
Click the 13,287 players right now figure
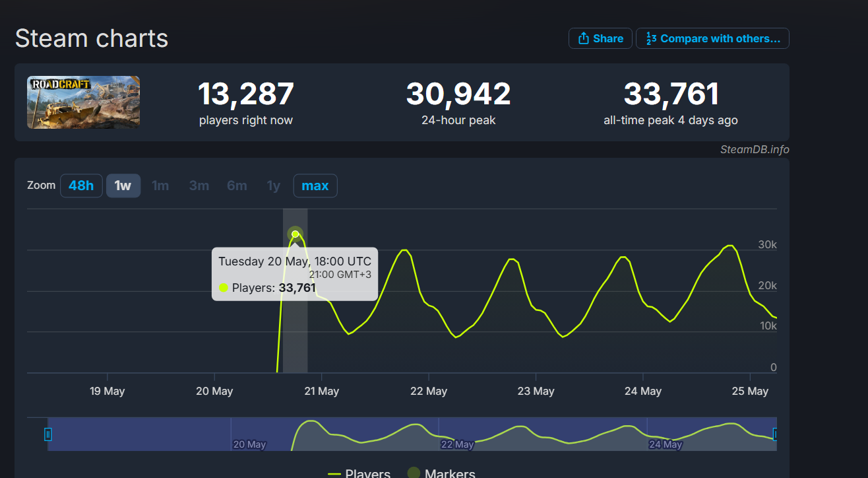coord(246,94)
